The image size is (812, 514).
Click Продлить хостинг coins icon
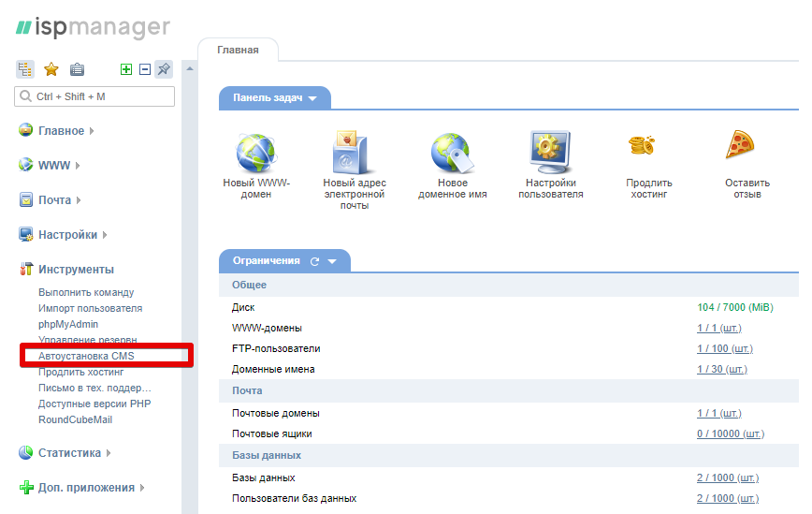pos(642,145)
